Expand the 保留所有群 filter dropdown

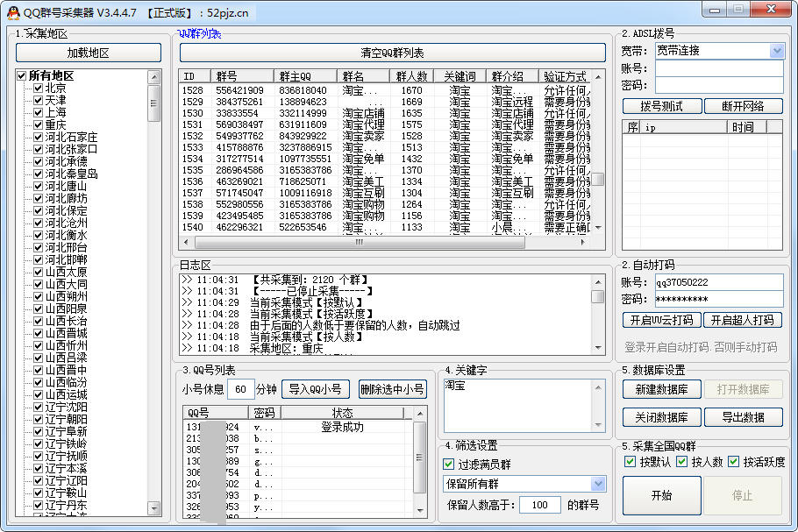[598, 484]
